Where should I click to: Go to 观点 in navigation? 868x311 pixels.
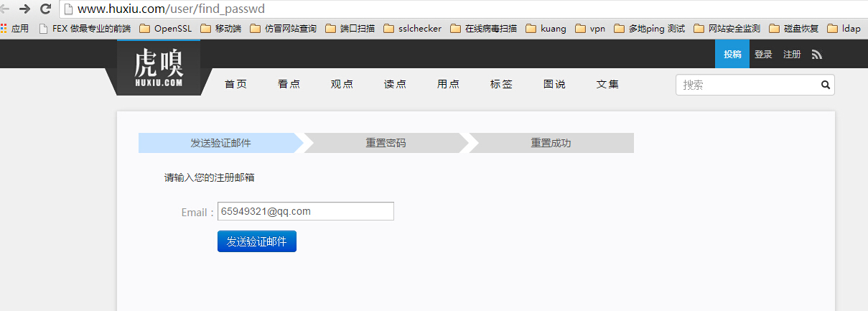coord(342,84)
